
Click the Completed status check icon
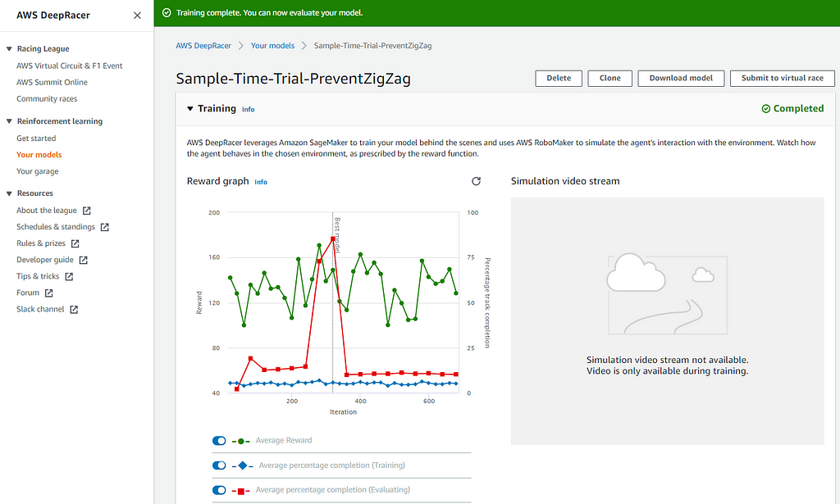pyautogui.click(x=766, y=109)
